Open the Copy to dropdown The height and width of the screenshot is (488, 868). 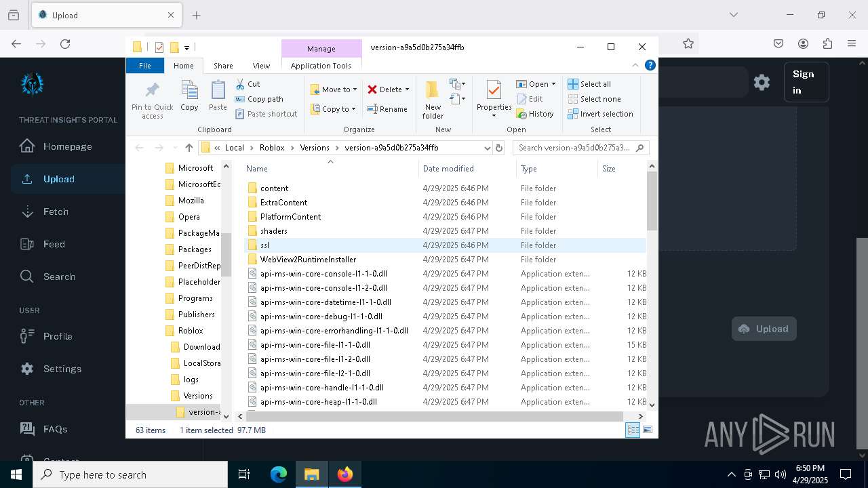click(333, 109)
